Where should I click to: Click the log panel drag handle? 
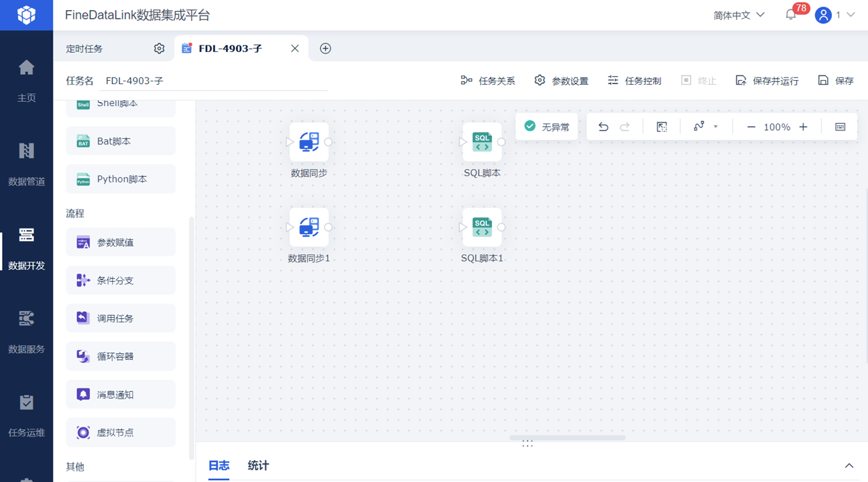[527, 444]
